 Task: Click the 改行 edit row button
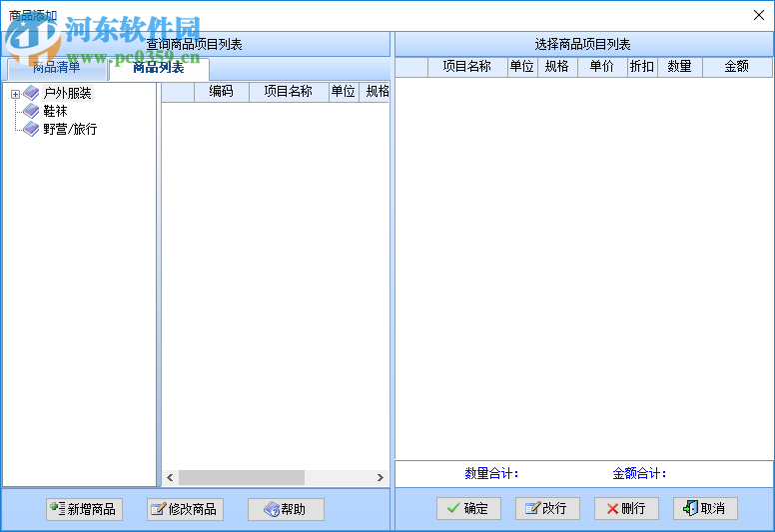click(x=547, y=508)
